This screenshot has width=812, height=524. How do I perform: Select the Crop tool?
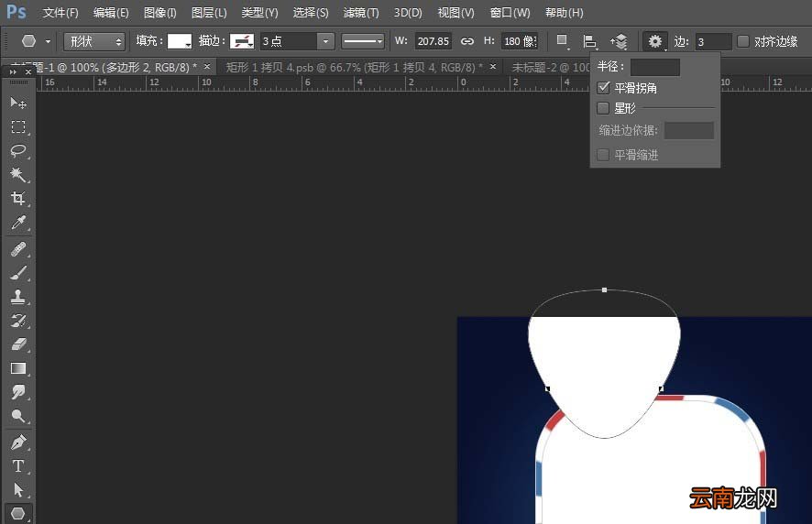pyautogui.click(x=18, y=198)
